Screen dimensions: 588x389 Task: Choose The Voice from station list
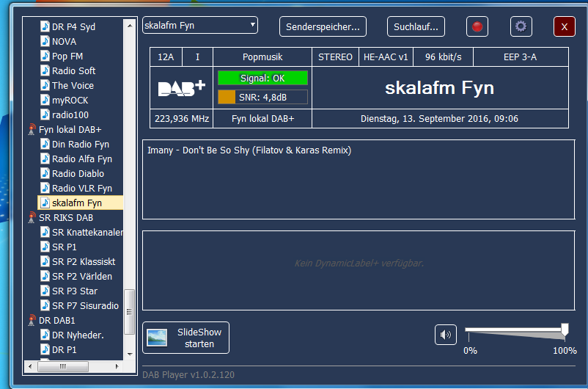pos(73,86)
